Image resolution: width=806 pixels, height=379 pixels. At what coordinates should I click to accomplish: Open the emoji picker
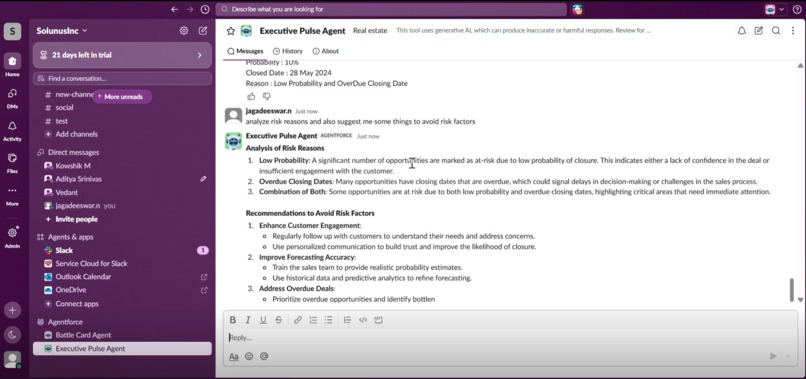[249, 356]
